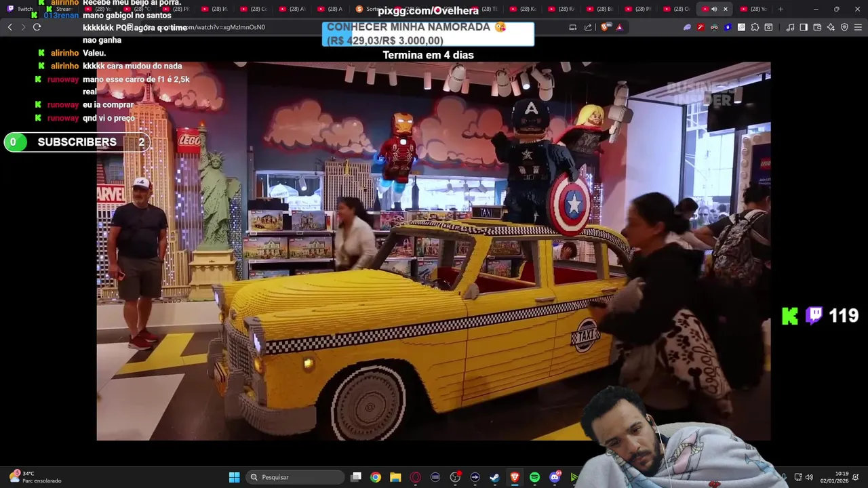Open the music note playlist icon
This screenshot has width=868, height=488.
(x=790, y=27)
